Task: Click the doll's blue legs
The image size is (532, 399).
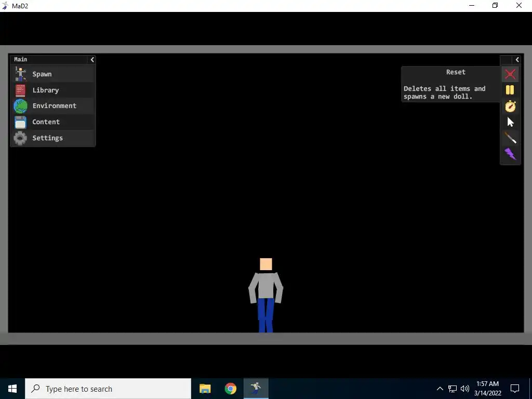Action: click(x=265, y=315)
